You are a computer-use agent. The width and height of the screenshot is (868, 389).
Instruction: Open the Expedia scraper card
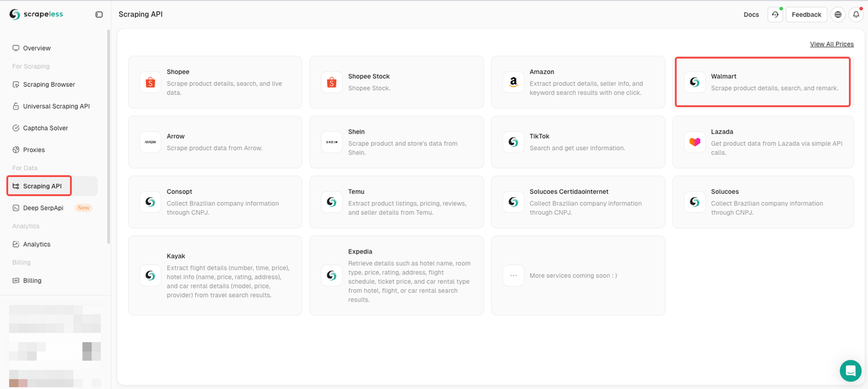coord(397,275)
